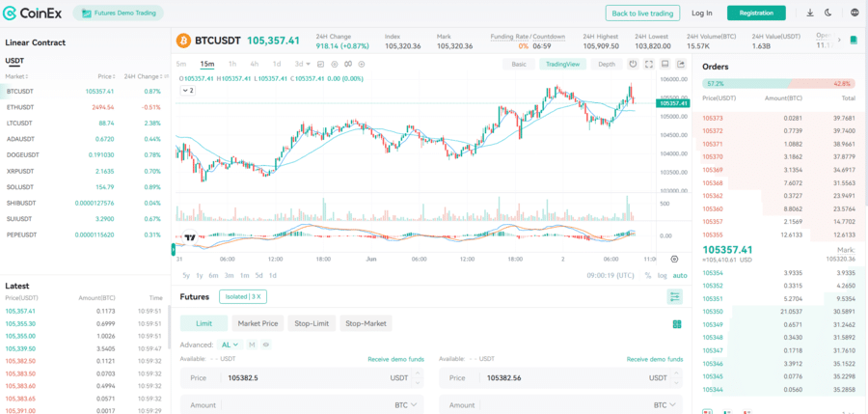Sort market list by Market name
The width and height of the screenshot is (868, 414).
pyautogui.click(x=16, y=76)
